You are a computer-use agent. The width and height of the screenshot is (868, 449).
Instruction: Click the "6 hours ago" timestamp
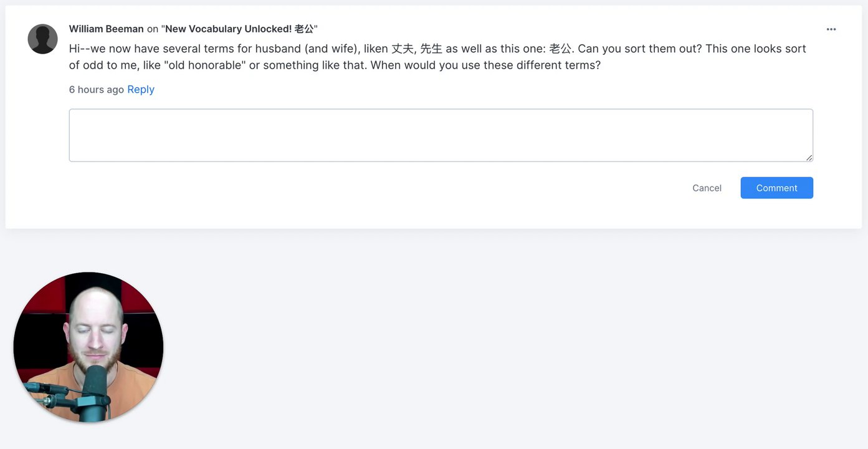coord(96,90)
